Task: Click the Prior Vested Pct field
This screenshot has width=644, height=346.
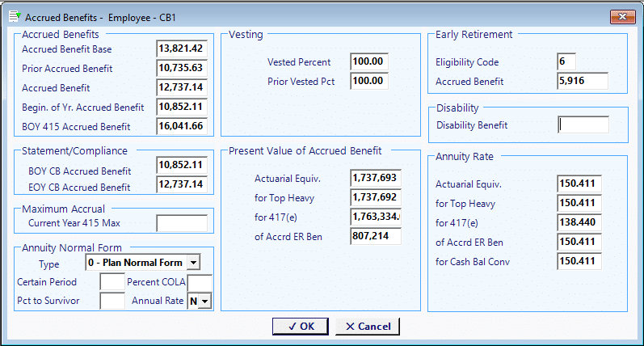Action: tap(368, 81)
